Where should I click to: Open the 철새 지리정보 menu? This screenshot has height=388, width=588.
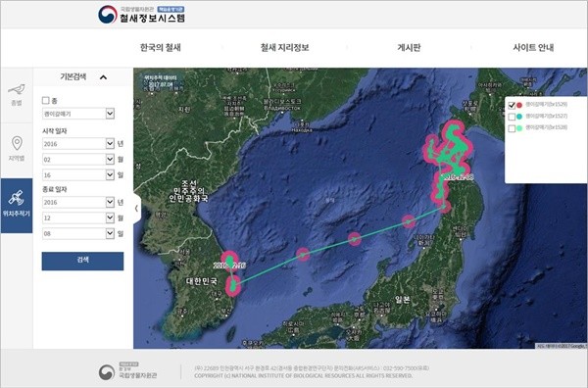click(284, 48)
